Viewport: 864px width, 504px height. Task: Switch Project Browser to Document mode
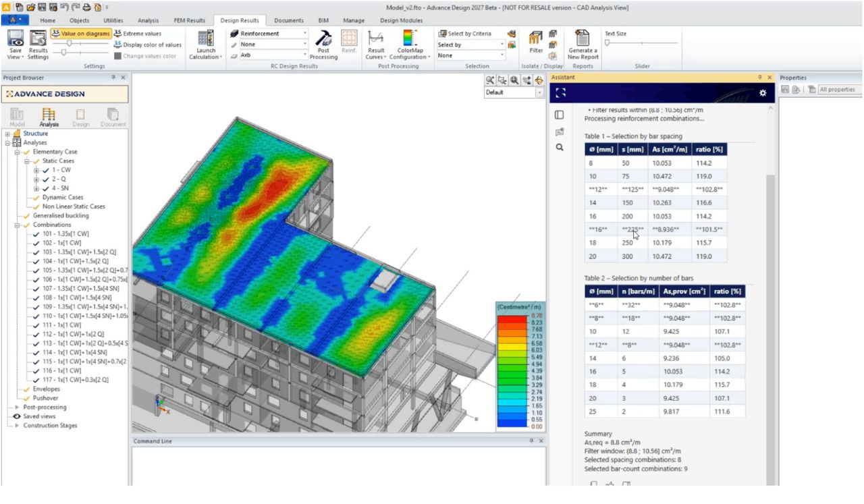click(113, 116)
